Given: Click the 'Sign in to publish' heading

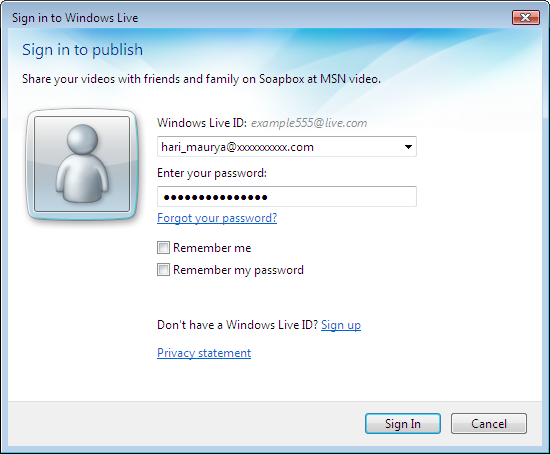Looking at the screenshot, I should [82, 49].
